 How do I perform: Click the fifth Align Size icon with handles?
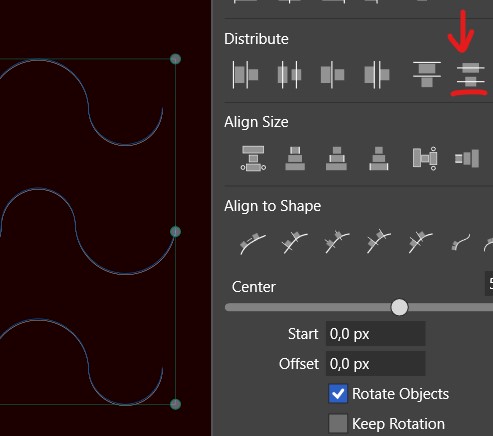(x=425, y=158)
